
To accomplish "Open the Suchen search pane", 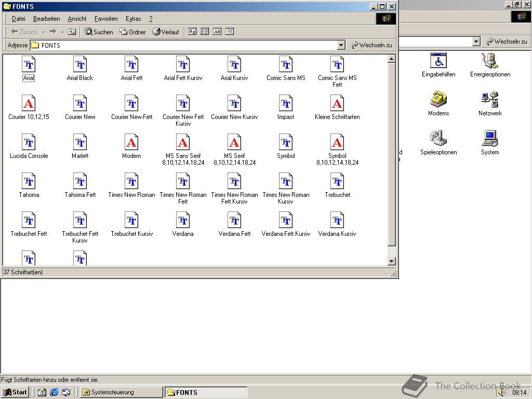I will [99, 32].
